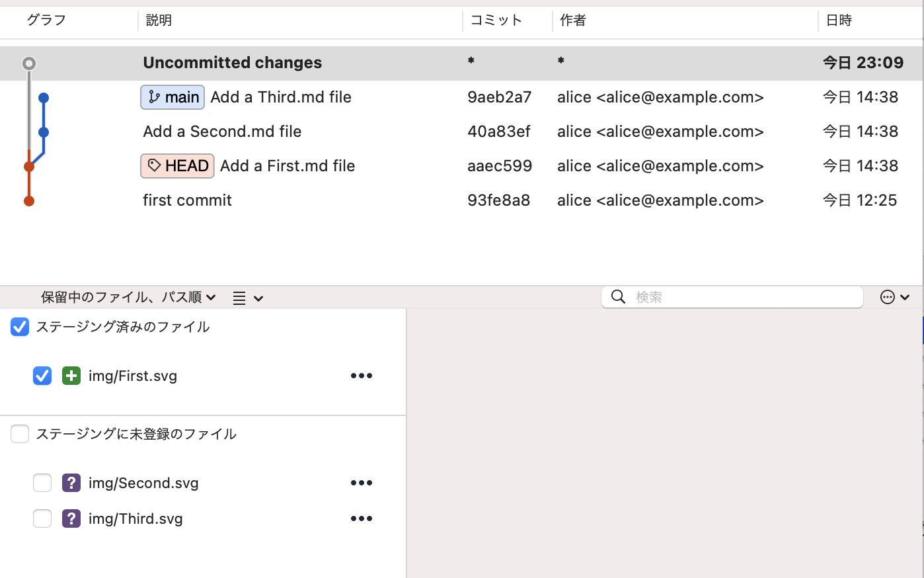The width and height of the screenshot is (924, 578).
Task: Click the 説明 column header
Action: coord(159,21)
